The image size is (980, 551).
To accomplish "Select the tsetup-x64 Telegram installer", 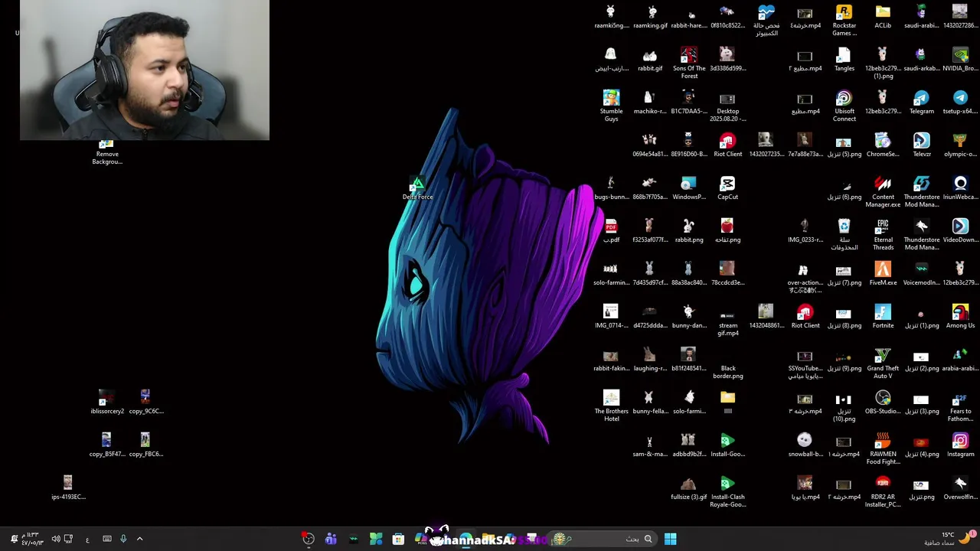I will click(x=960, y=102).
